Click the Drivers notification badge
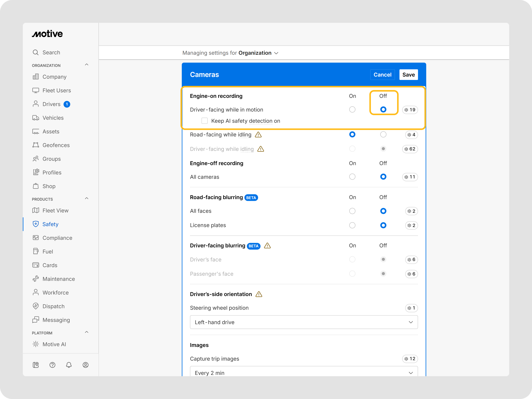The height and width of the screenshot is (399, 532). tap(67, 104)
